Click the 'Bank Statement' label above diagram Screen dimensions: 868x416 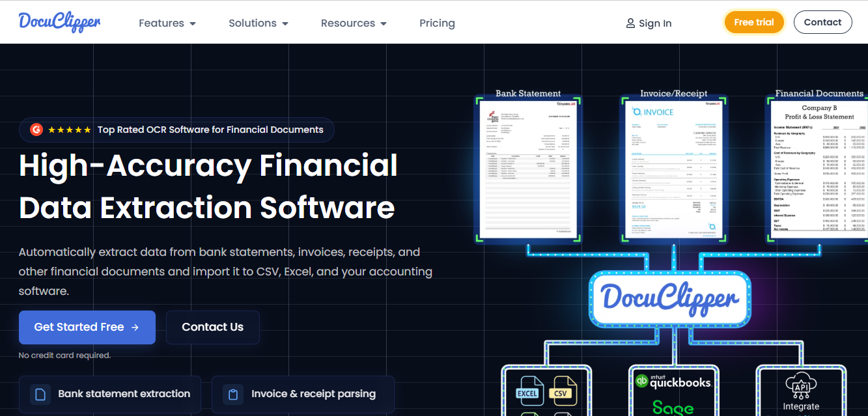528,93
